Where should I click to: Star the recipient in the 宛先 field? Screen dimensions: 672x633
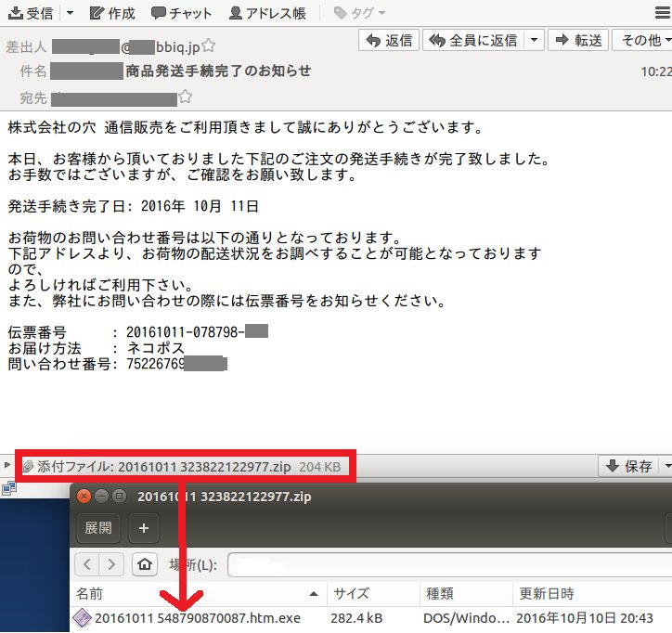tap(185, 97)
